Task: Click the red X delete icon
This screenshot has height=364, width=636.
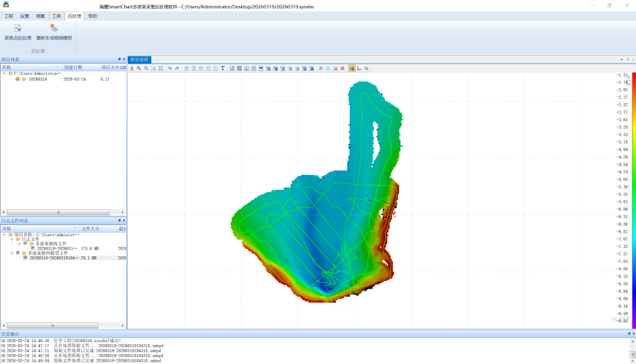Action: point(342,68)
